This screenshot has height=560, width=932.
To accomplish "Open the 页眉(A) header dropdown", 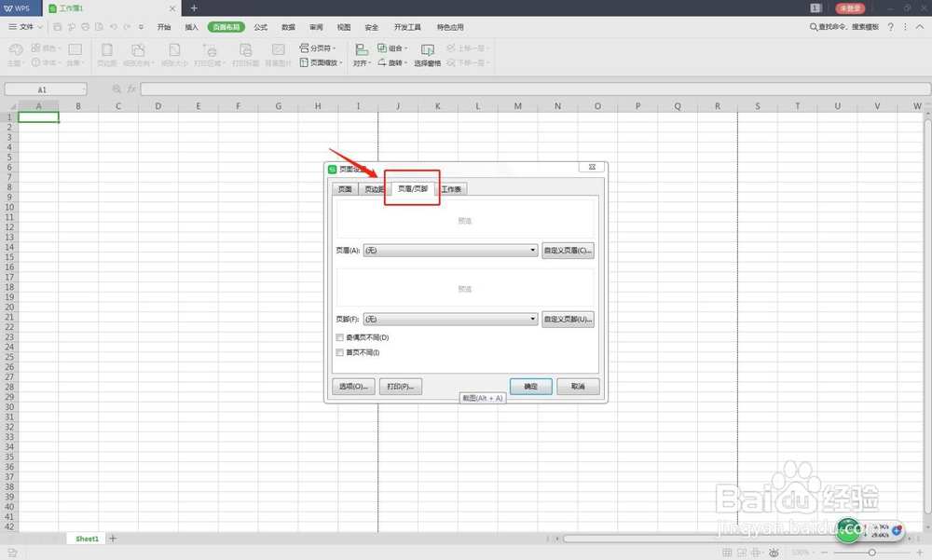I will click(450, 251).
